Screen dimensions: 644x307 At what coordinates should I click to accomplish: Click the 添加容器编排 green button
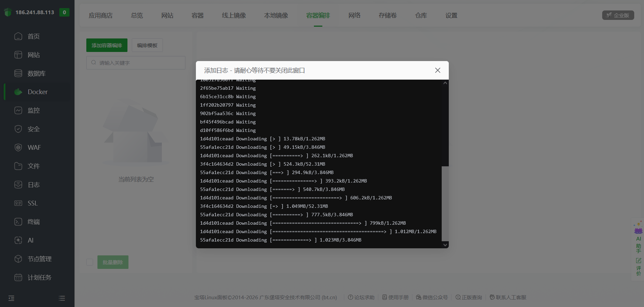pos(107,45)
